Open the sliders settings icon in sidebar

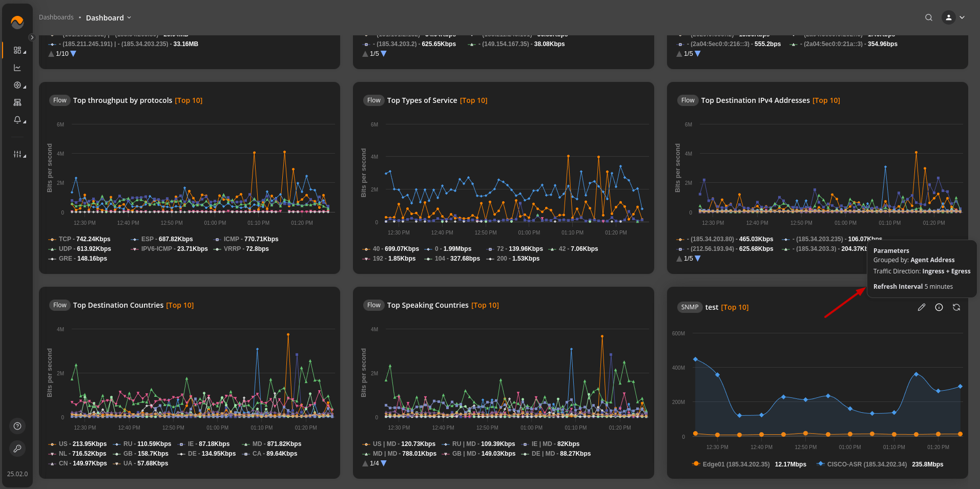pyautogui.click(x=17, y=154)
